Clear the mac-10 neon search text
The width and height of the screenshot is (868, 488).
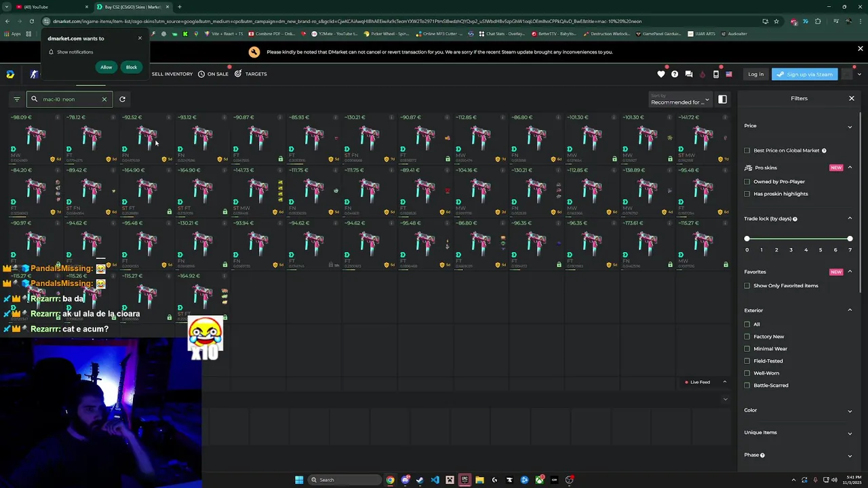tap(104, 99)
